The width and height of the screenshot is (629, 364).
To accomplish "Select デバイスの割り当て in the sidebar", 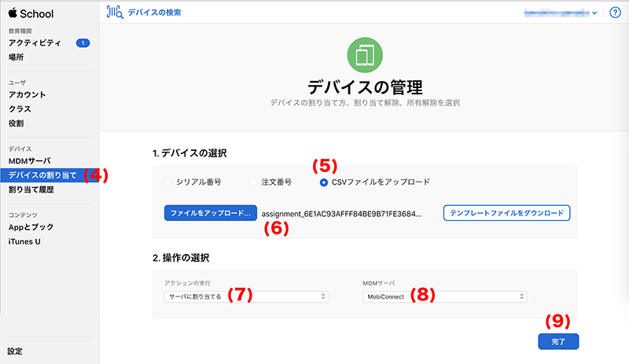I will [50, 175].
